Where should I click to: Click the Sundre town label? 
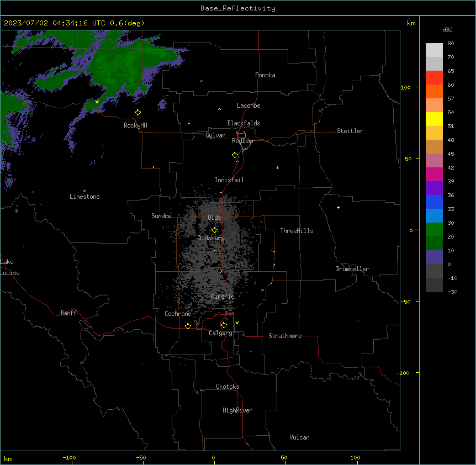coord(161,216)
